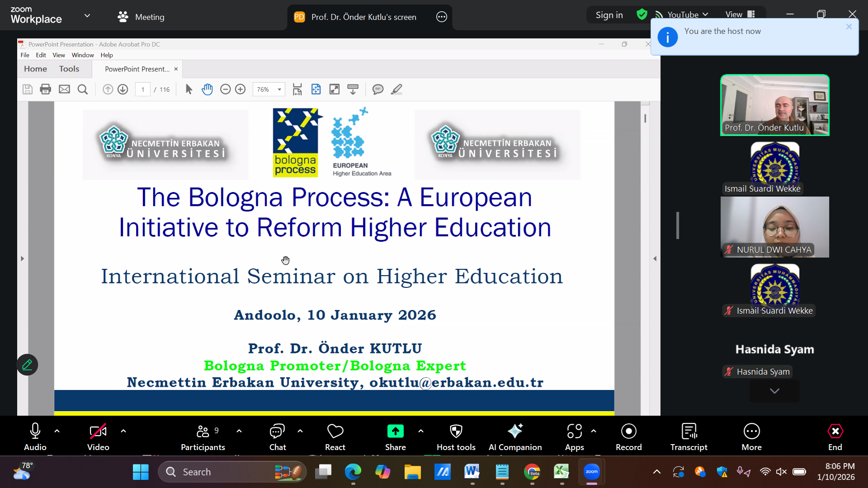This screenshot has height=488, width=868.
Task: Open the View menu in Acrobat
Action: (59, 55)
